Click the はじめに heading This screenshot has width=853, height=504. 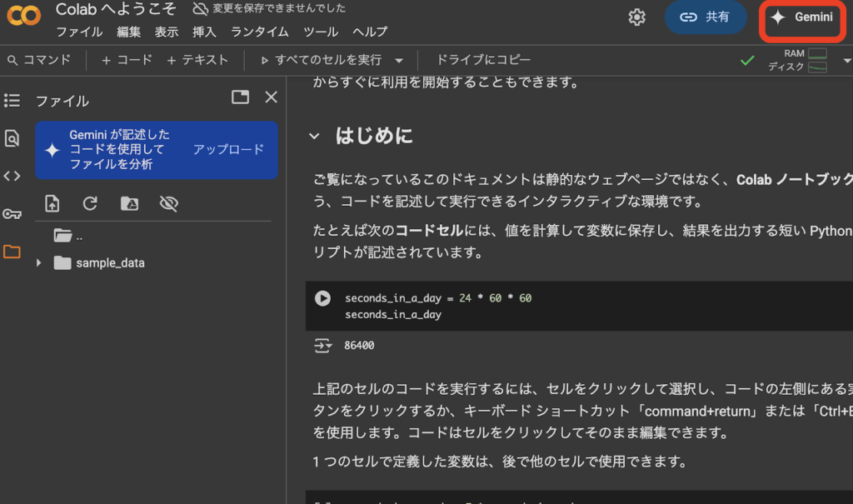tap(374, 136)
